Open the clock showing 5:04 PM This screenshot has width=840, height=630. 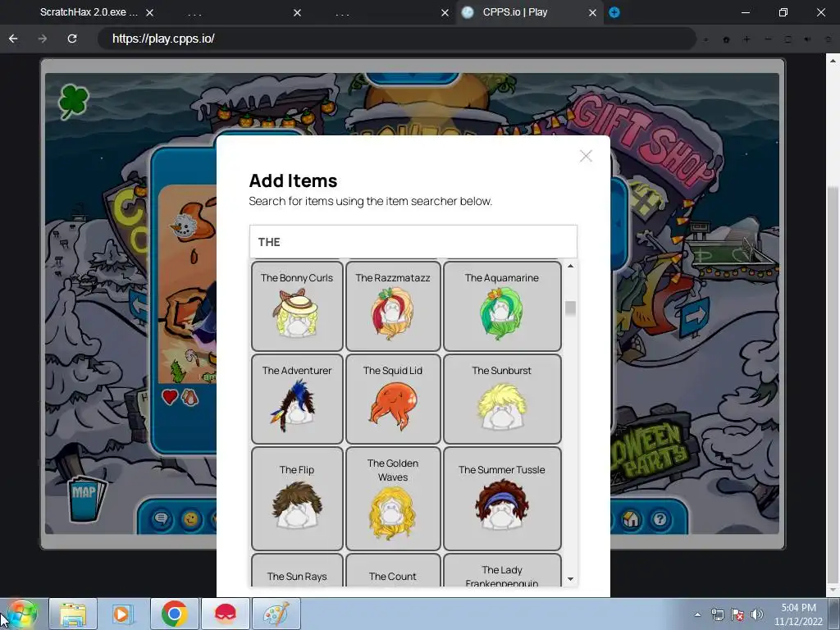tap(798, 614)
